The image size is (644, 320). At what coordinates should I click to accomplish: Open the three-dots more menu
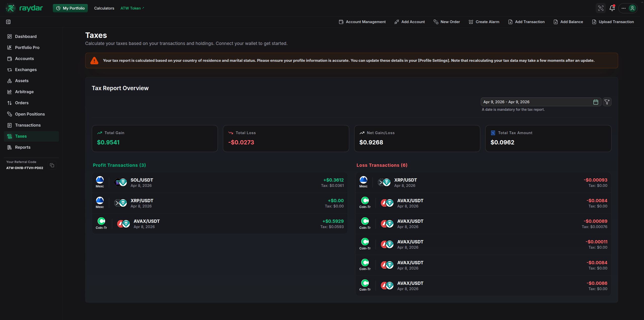[623, 8]
